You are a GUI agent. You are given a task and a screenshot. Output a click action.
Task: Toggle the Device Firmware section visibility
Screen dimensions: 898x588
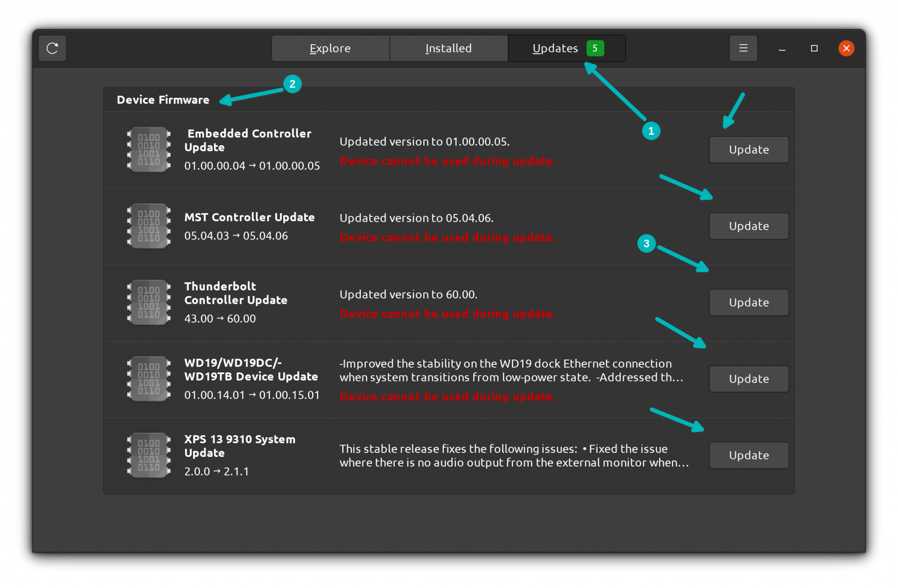pos(163,100)
